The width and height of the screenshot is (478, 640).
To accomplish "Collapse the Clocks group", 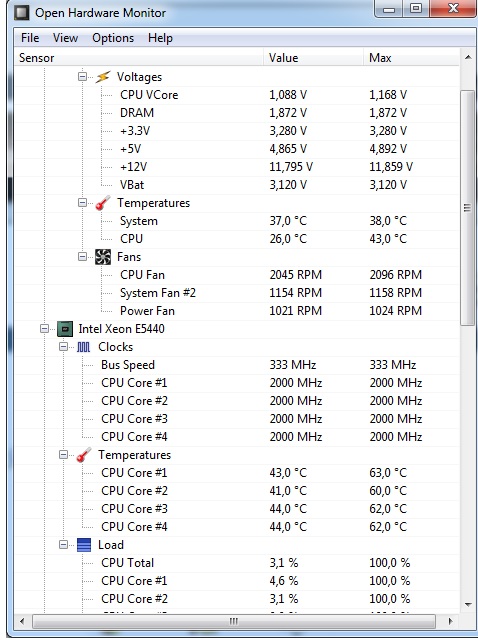I will [x=64, y=347].
